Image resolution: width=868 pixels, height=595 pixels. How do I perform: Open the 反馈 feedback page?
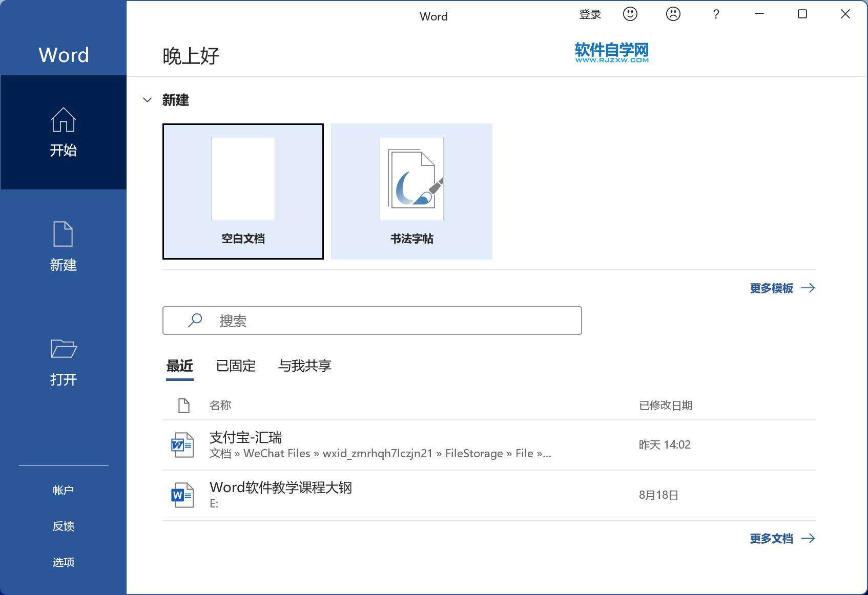click(64, 526)
